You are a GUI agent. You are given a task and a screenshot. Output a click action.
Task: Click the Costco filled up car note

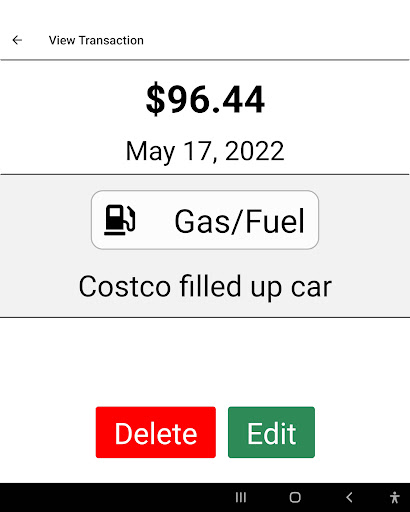click(205, 286)
